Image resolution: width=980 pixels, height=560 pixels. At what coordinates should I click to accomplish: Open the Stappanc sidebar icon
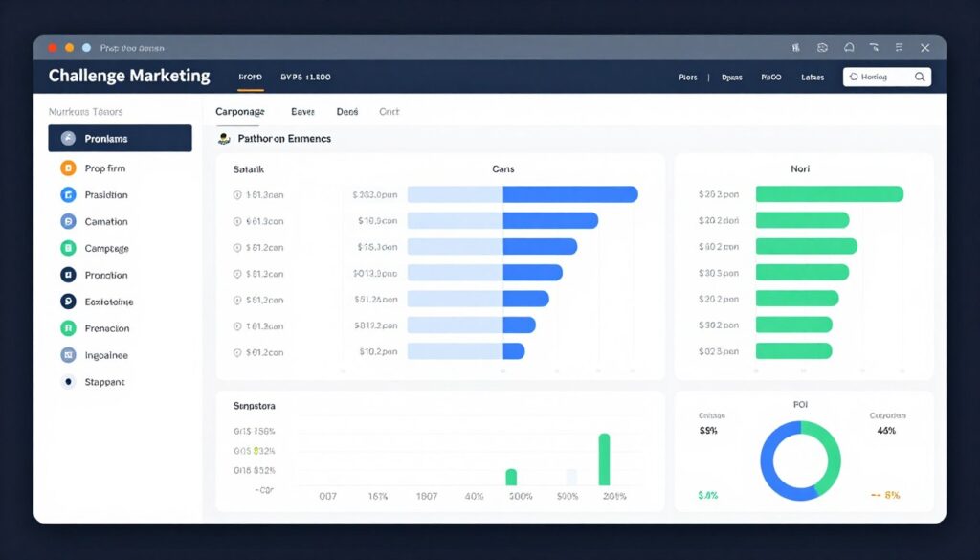[x=68, y=382]
